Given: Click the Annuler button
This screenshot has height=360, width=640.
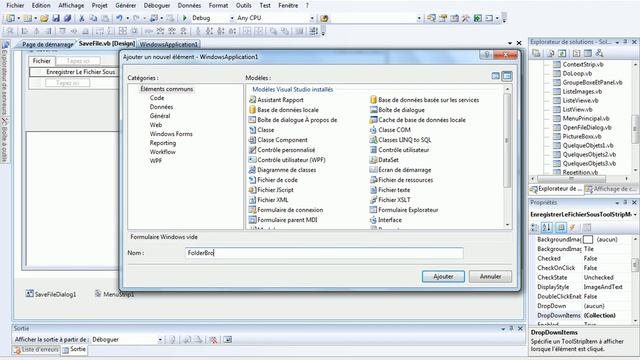Looking at the screenshot, I should [490, 276].
